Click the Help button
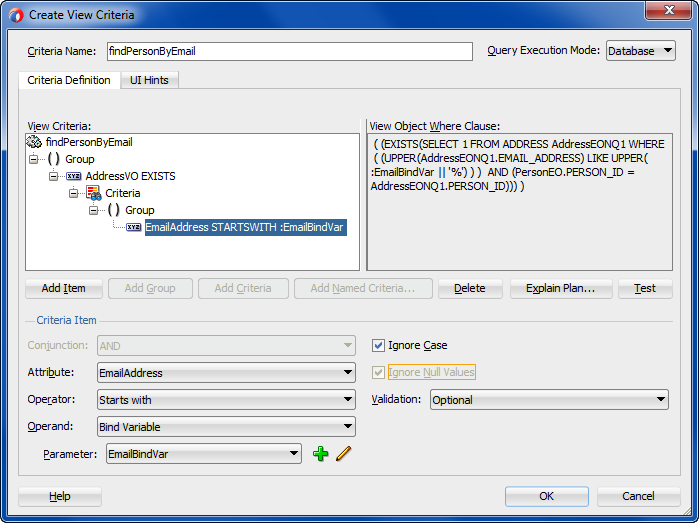This screenshot has width=699, height=523. point(60,496)
